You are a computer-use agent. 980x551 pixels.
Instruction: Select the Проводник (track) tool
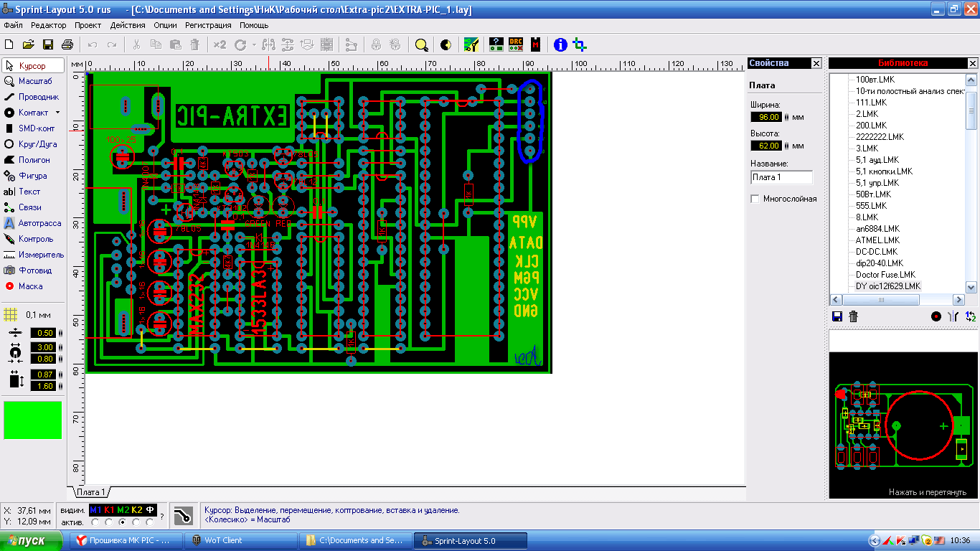[33, 97]
